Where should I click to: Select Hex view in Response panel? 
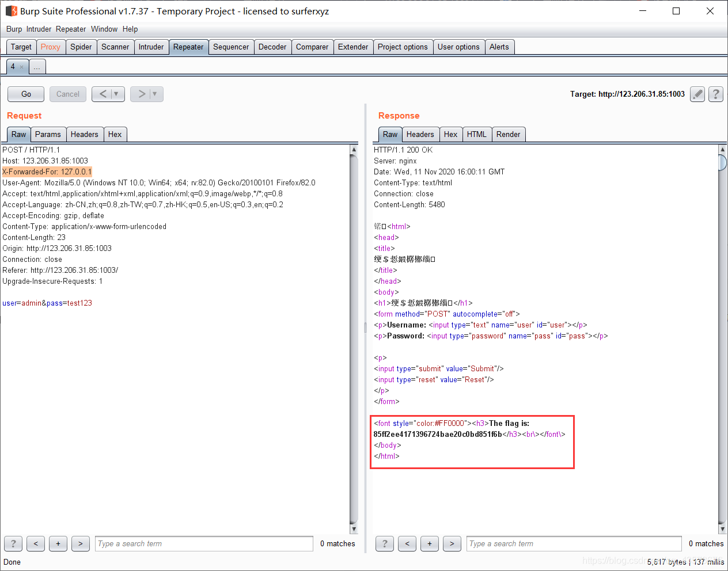click(451, 135)
